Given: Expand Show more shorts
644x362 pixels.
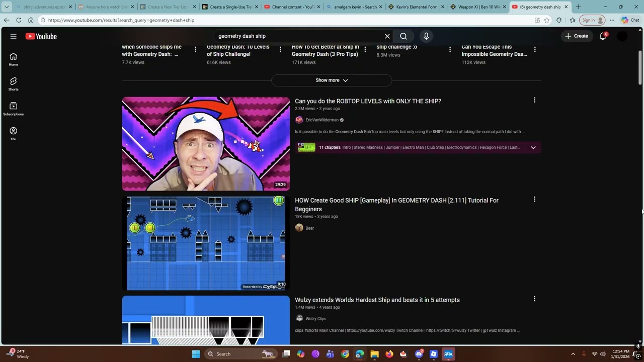Looking at the screenshot, I should (332, 80).
